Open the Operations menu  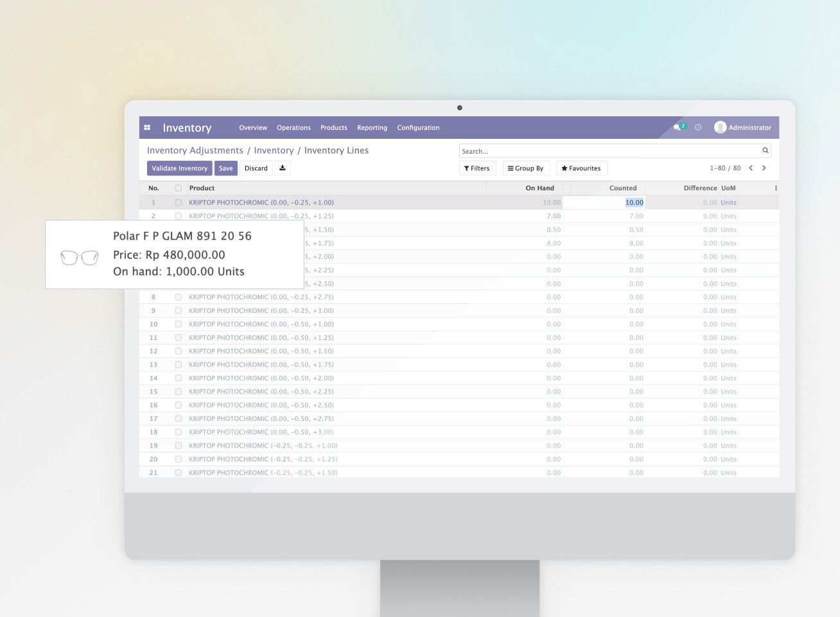(293, 127)
